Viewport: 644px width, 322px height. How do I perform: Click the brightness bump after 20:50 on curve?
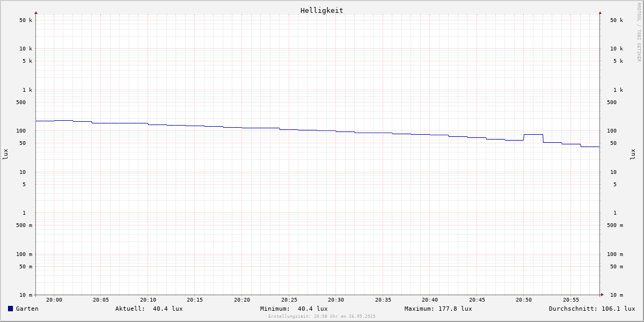click(533, 134)
